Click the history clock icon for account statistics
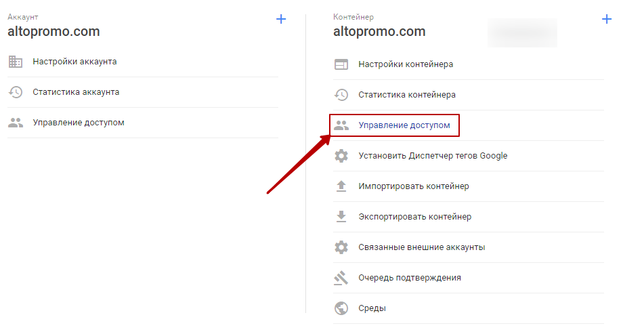Viewport: 644px width, 330px height. click(x=16, y=92)
